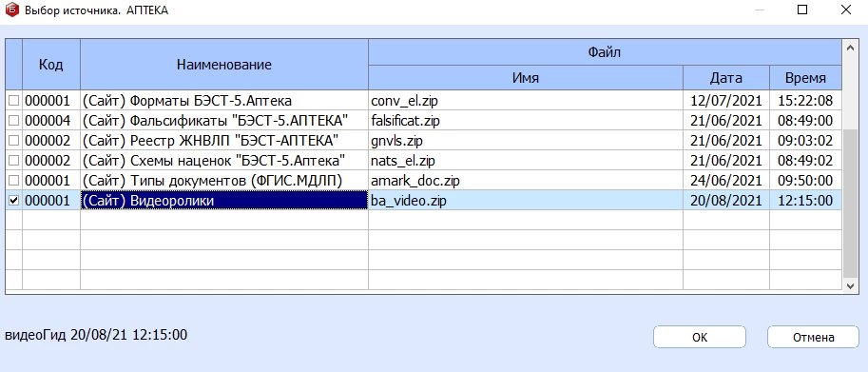The height and width of the screenshot is (372, 868).
Task: Click the Отмена button
Action: click(x=813, y=337)
